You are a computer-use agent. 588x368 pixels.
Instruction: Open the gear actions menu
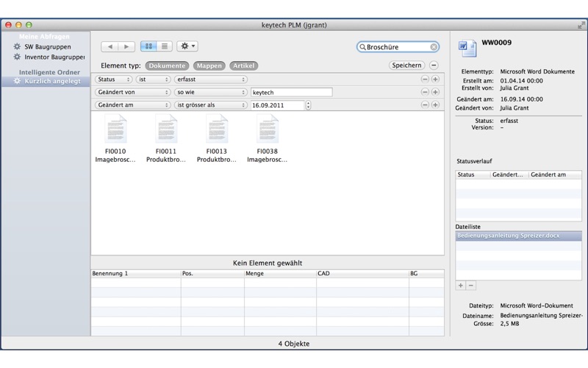[187, 46]
